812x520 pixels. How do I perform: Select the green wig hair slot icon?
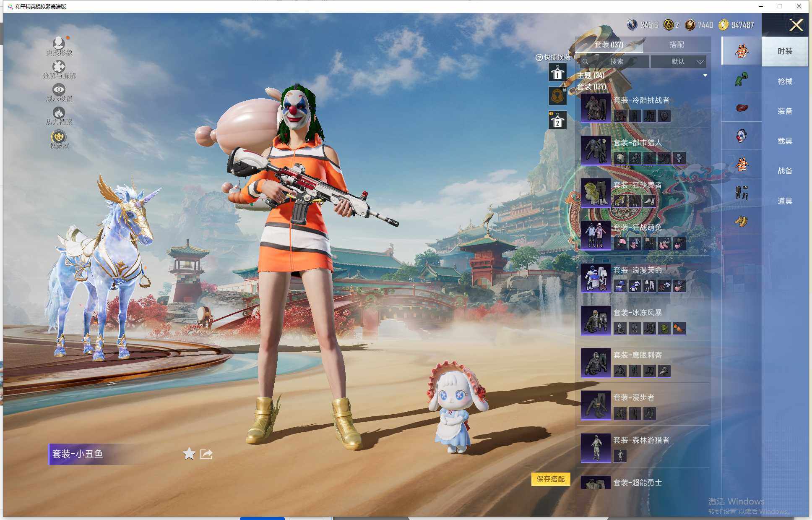tap(741, 79)
